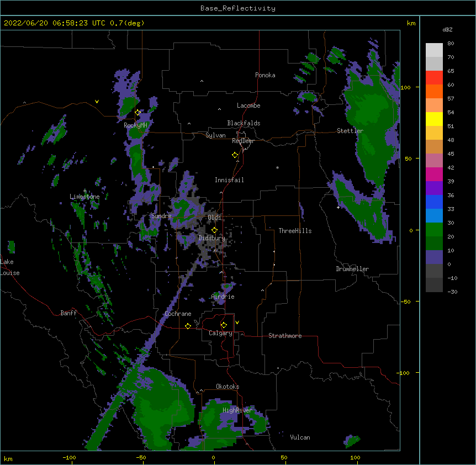The width and height of the screenshot is (476, 465).
Task: Click the yellow diamond marker above RockyMH
Action: point(138,113)
